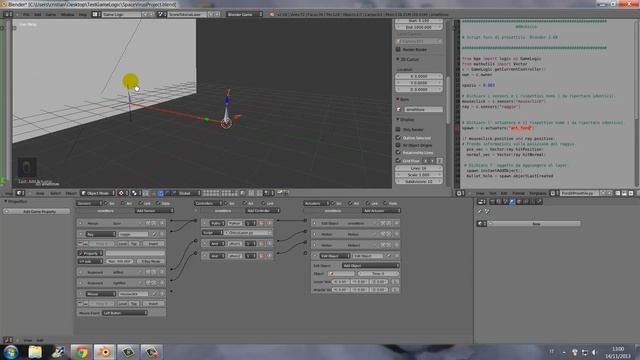This screenshot has height=360, width=640.
Task: Toggle Grid Floor checkbox
Action: point(398,160)
